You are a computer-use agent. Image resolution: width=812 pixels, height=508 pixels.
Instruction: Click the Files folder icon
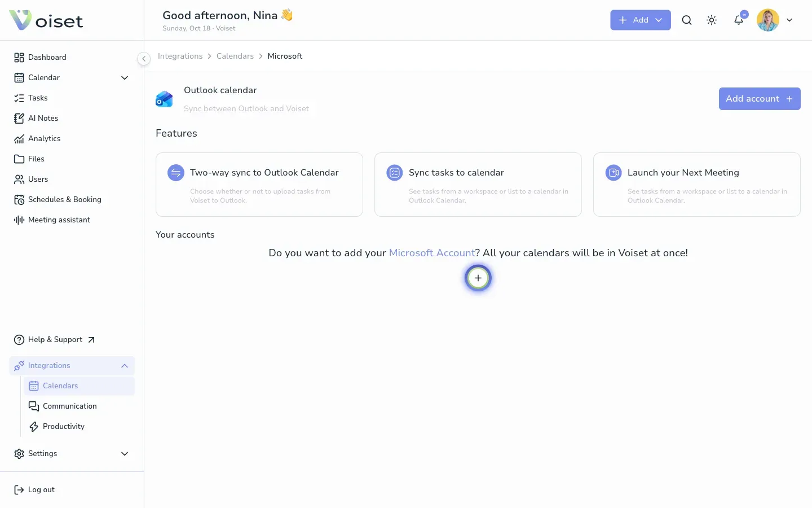[19, 159]
